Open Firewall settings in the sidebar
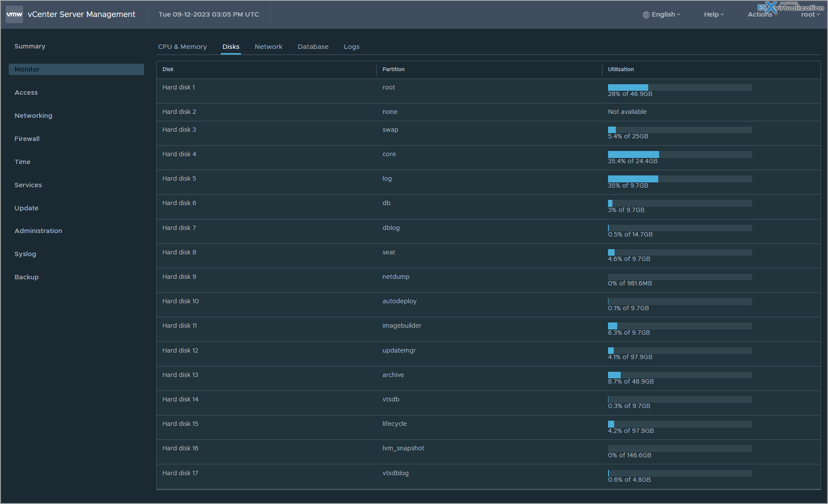 [27, 139]
